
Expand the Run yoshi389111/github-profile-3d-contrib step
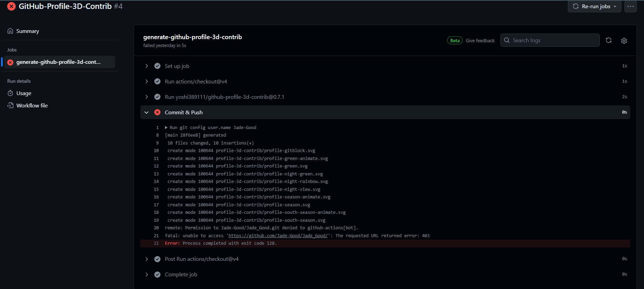point(147,97)
